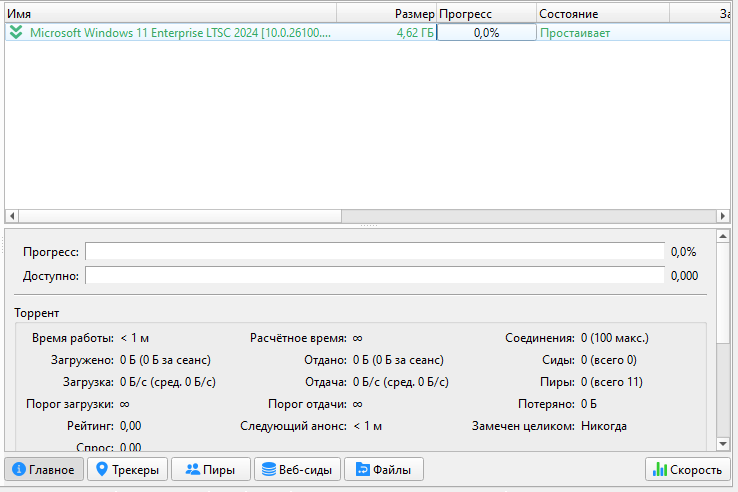Click the 0,000 availability value
This screenshot has width=738, height=492.
(x=684, y=276)
